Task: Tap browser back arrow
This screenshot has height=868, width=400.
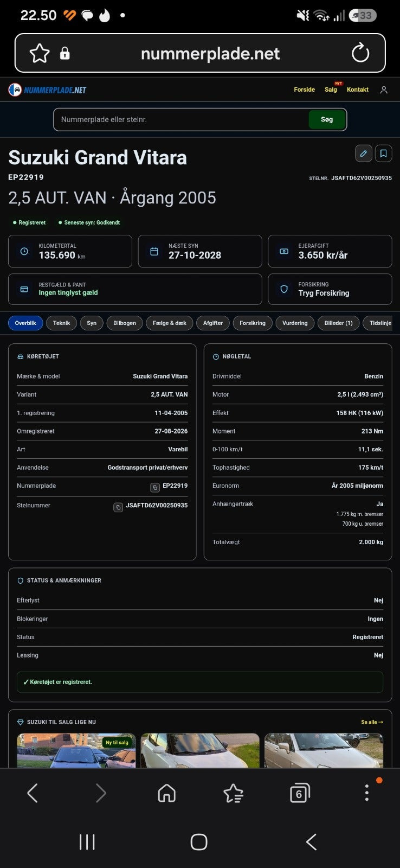Action: pos(33,793)
